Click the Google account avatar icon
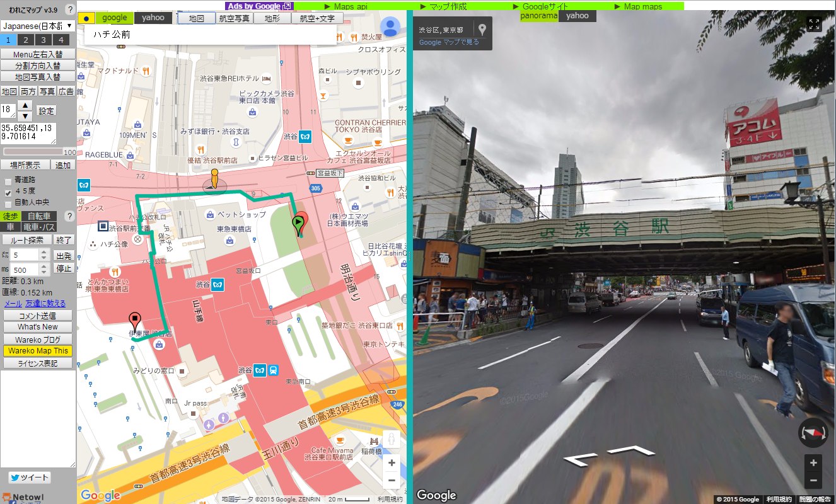Viewport: 836px width, 504px height. (391, 26)
